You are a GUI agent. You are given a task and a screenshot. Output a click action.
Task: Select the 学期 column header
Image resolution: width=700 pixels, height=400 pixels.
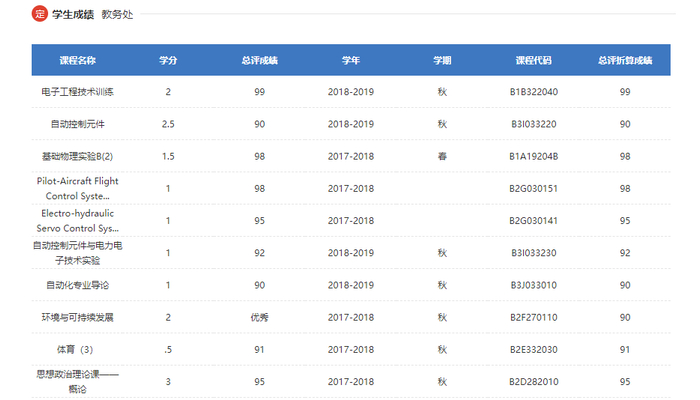[x=442, y=60]
